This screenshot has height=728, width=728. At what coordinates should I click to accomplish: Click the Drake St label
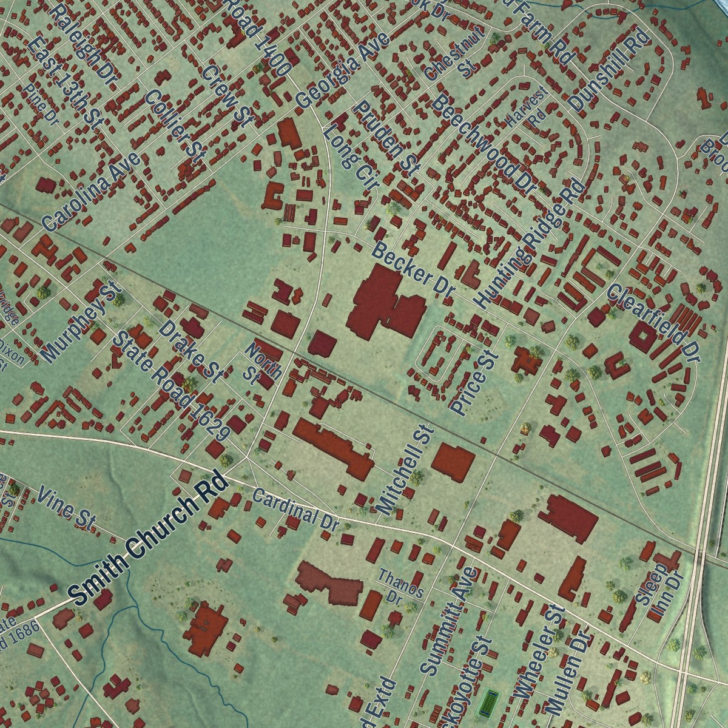[190, 352]
